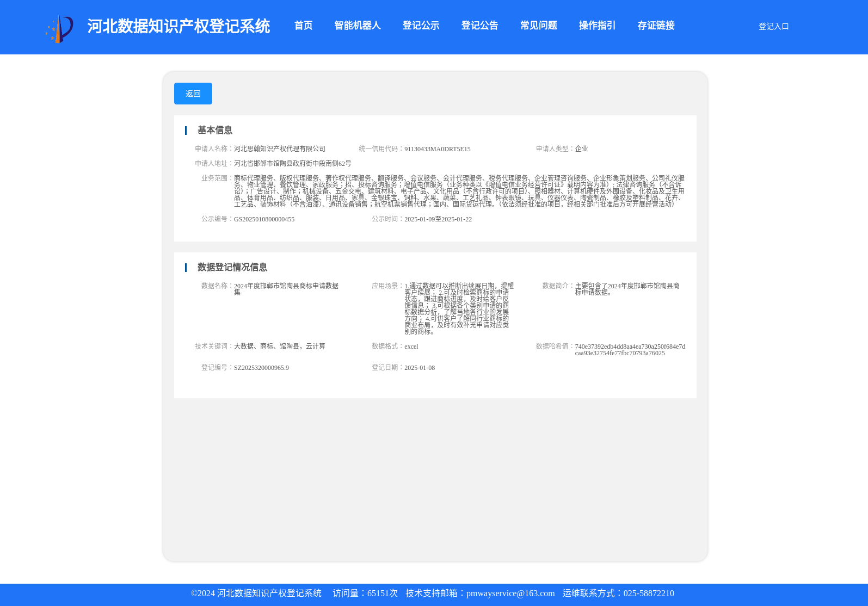Click the 基本信息 section heading
Screen dimensions: 868x606
click(214, 130)
